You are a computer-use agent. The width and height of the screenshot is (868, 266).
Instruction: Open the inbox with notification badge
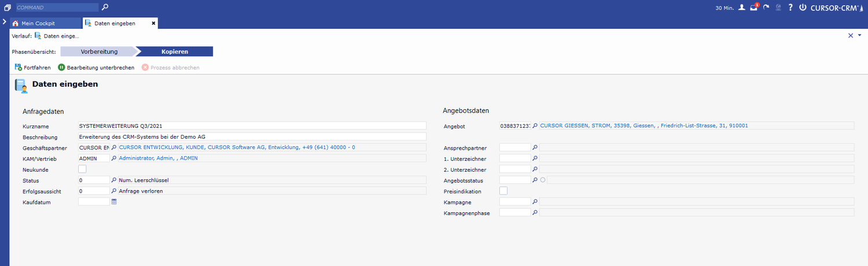[753, 8]
